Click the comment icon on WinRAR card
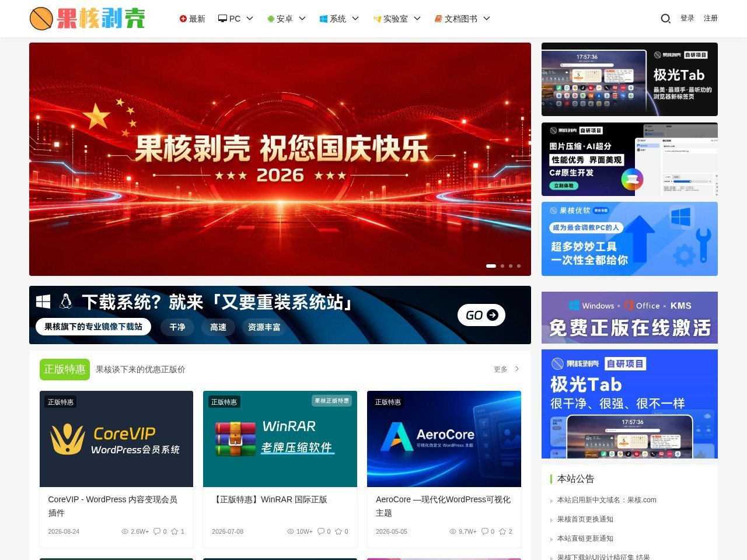 [321, 531]
